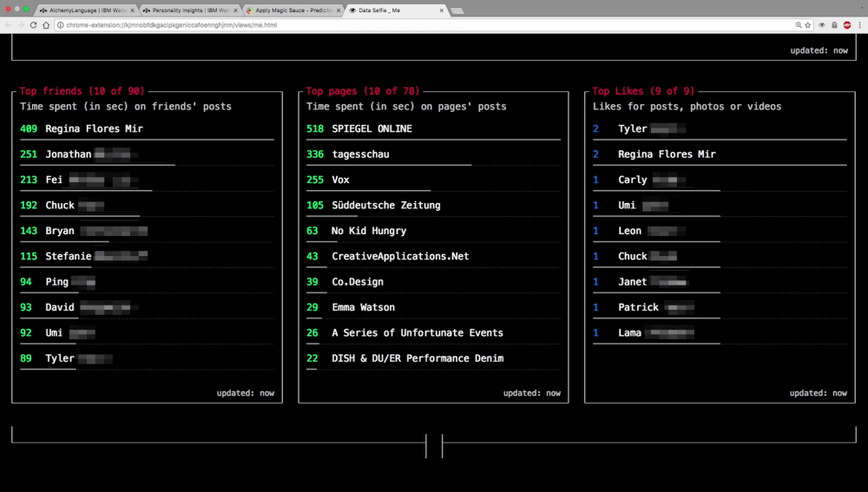Click the Data Selfie eye extension icon
868x492 pixels.
click(x=822, y=25)
